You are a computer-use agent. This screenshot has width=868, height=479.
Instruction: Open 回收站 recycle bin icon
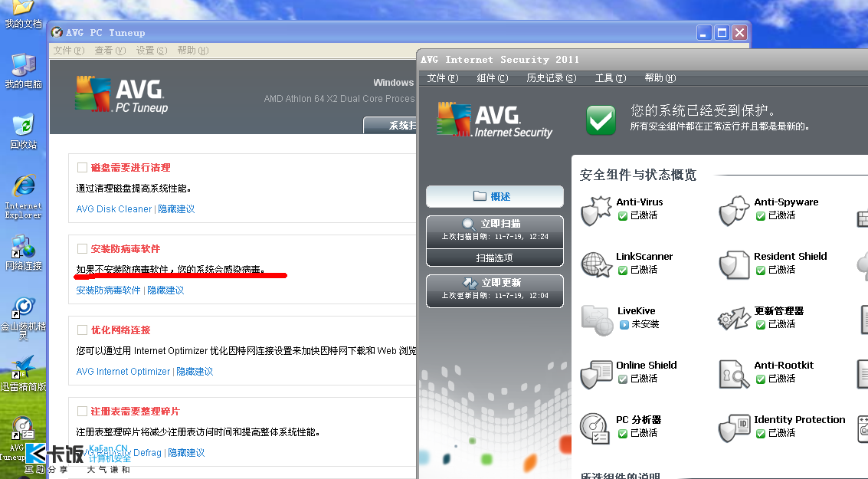pos(23,132)
